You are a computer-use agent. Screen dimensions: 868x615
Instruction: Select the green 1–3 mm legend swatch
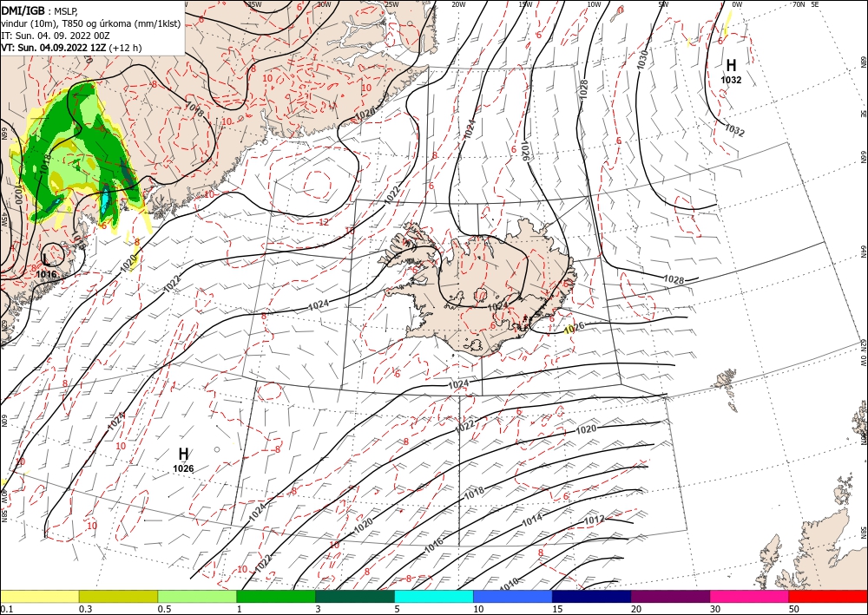pyautogui.click(x=276, y=596)
